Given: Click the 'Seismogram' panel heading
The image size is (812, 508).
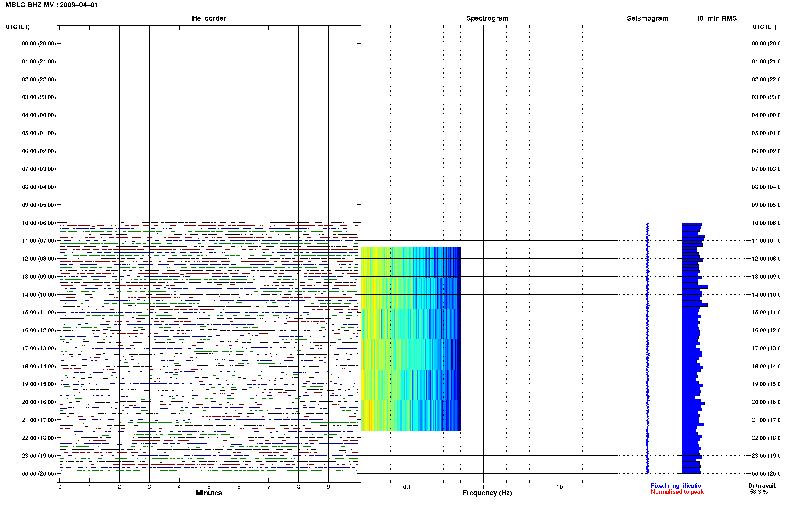Looking at the screenshot, I should [x=647, y=18].
